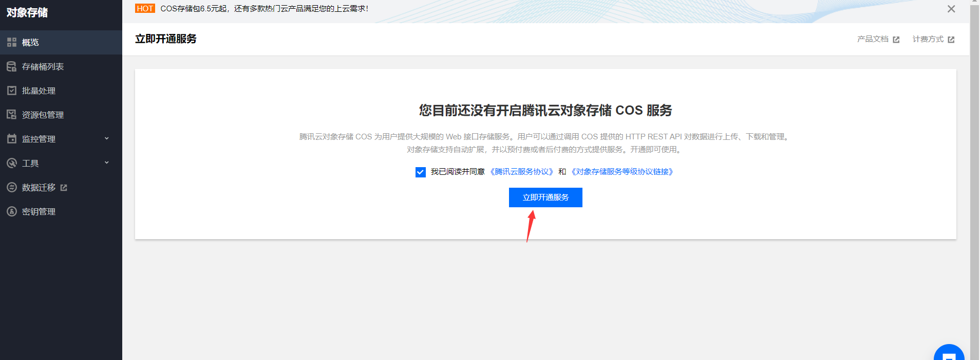Viewport: 980px width, 360px height.
Task: Click the orange HOT badge
Action: (x=145, y=9)
